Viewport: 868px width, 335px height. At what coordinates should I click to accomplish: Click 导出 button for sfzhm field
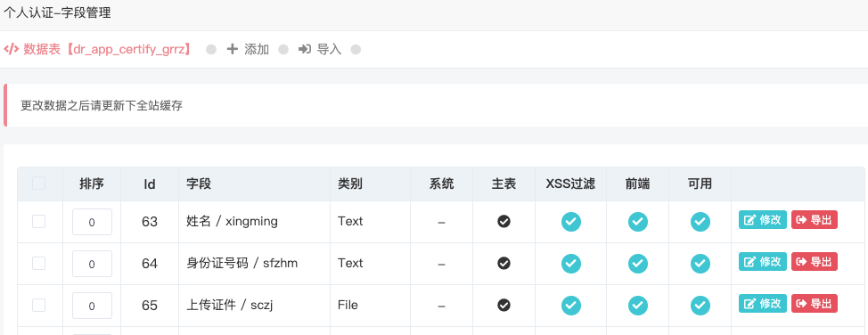tap(814, 261)
